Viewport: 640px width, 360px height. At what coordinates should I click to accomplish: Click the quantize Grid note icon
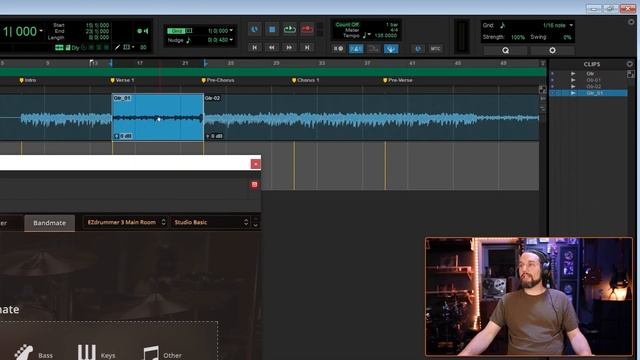pyautogui.click(x=502, y=25)
